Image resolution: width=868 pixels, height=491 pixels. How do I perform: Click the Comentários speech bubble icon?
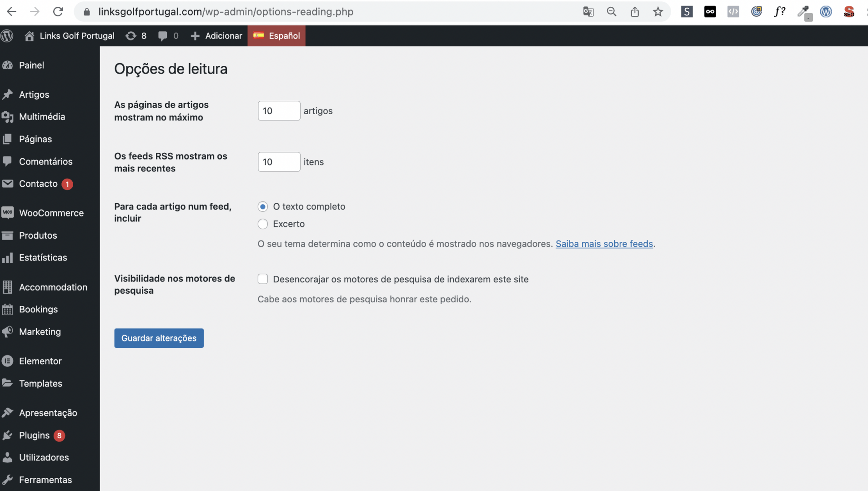click(7, 161)
